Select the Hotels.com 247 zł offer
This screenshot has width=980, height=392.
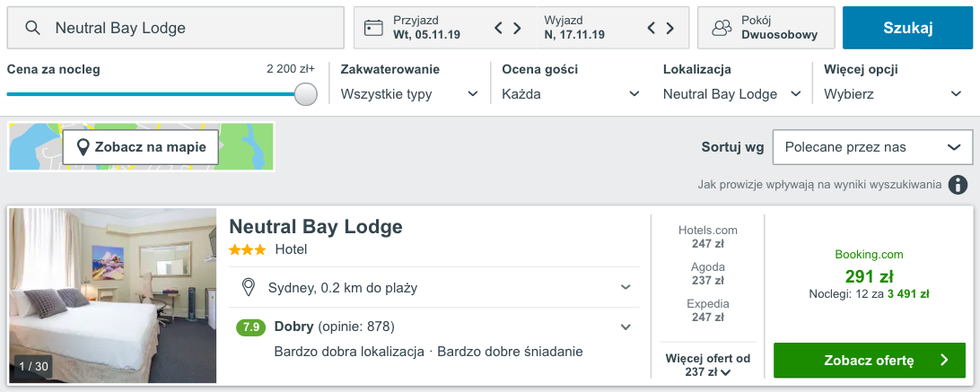click(x=707, y=237)
